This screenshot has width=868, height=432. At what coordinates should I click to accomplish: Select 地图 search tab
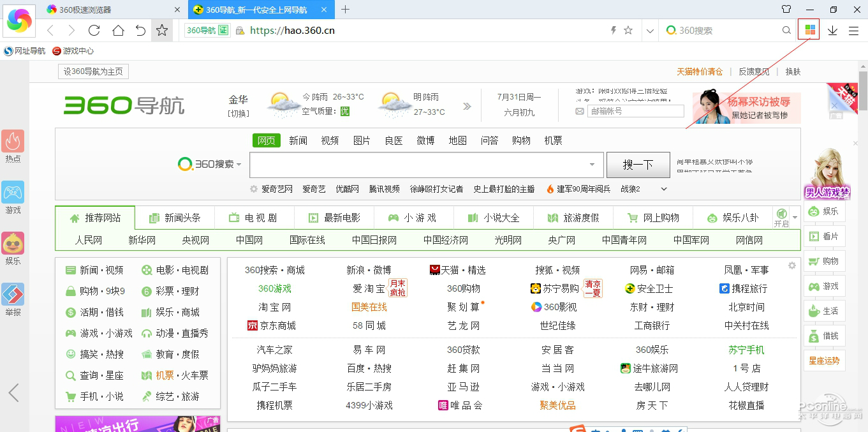click(457, 140)
